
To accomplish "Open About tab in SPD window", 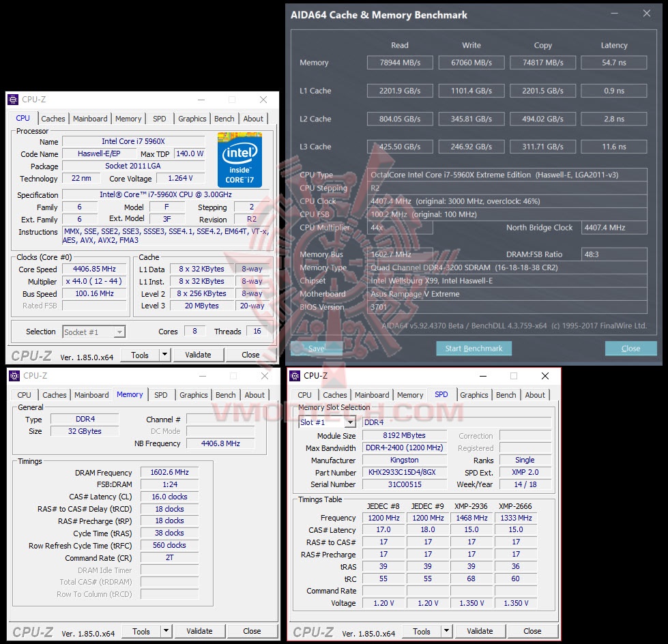I will click(535, 395).
